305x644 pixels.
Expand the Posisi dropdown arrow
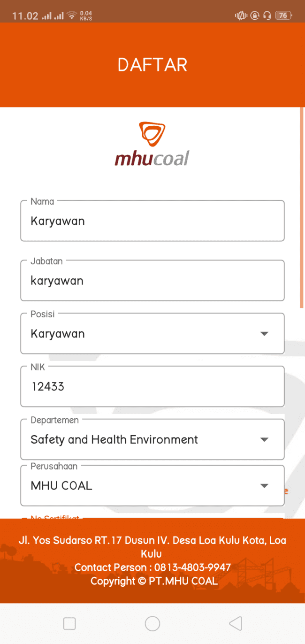pyautogui.click(x=264, y=334)
